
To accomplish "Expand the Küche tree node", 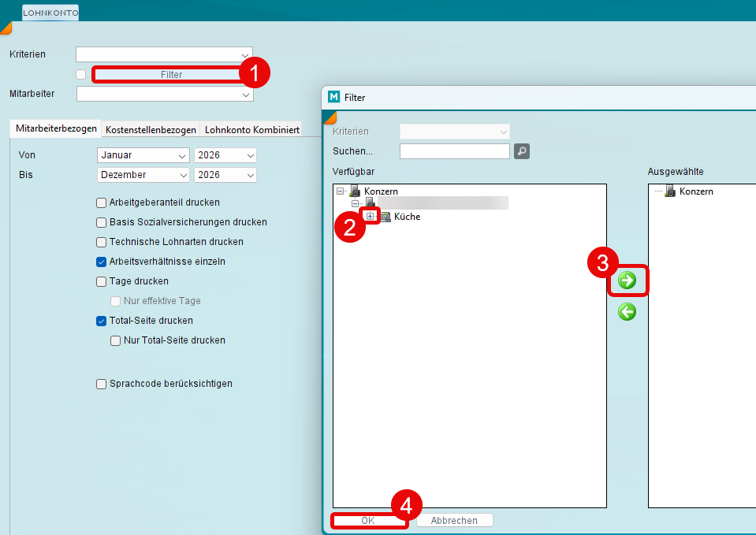I will 370,217.
